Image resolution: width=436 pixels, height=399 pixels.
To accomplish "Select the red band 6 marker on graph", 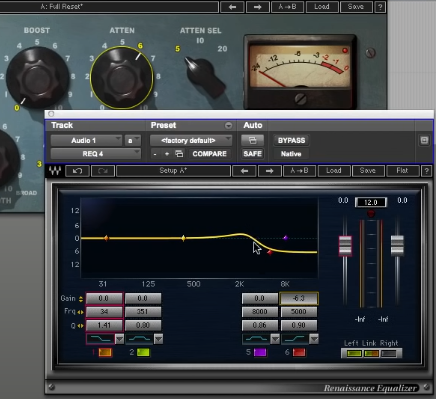I will pos(270,252).
